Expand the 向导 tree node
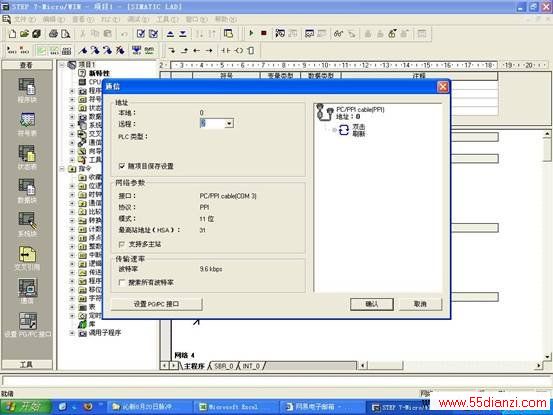Viewport: 553px width, 415px height. pyautogui.click(x=72, y=151)
